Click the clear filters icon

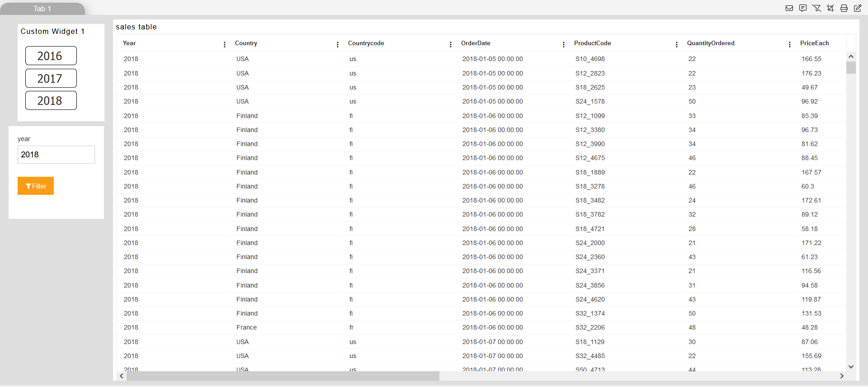[816, 8]
